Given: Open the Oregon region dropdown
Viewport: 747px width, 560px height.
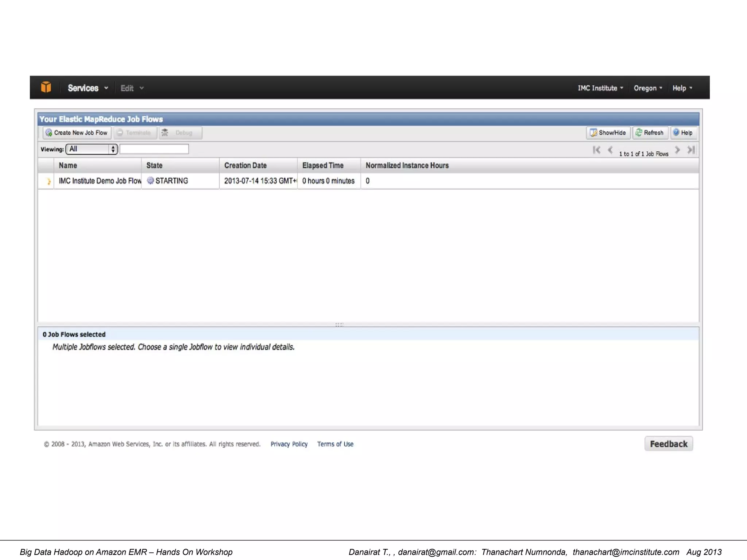Looking at the screenshot, I should pyautogui.click(x=647, y=88).
